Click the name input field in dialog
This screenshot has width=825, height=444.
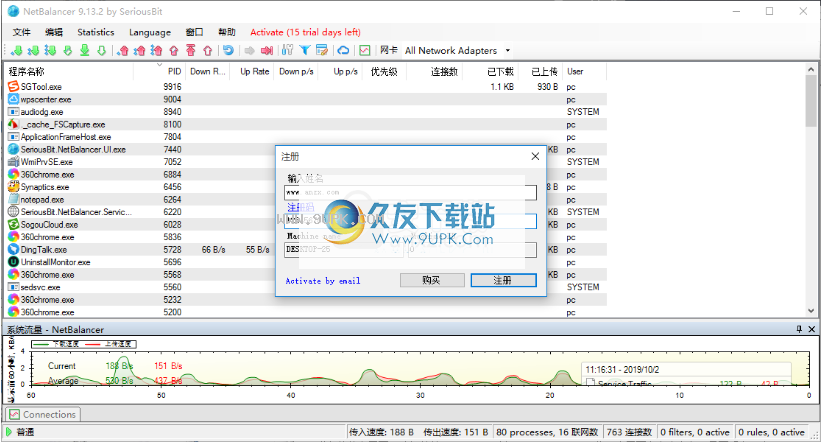(410, 193)
